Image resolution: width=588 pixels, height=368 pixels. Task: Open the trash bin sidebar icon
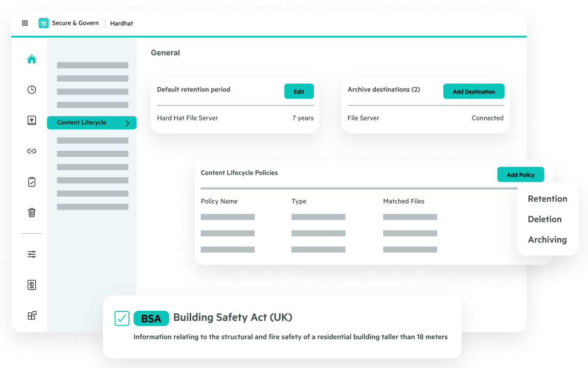point(32,213)
